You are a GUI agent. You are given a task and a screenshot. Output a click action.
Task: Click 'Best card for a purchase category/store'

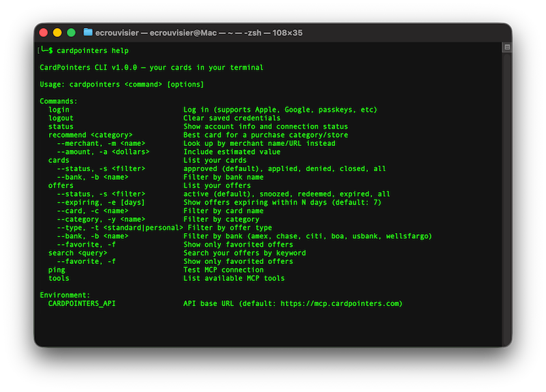pos(265,135)
